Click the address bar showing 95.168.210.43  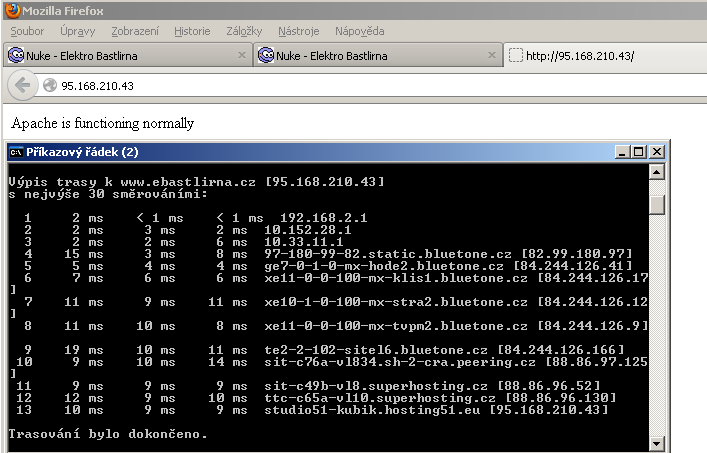[350, 86]
